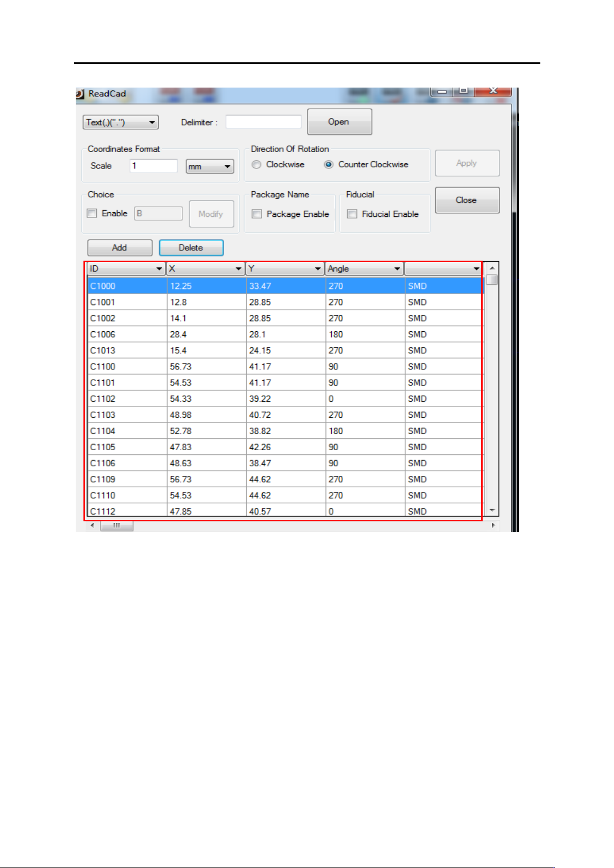The width and height of the screenshot is (614, 868).
Task: Click the Y value 42.26 cell
Action: tap(286, 447)
